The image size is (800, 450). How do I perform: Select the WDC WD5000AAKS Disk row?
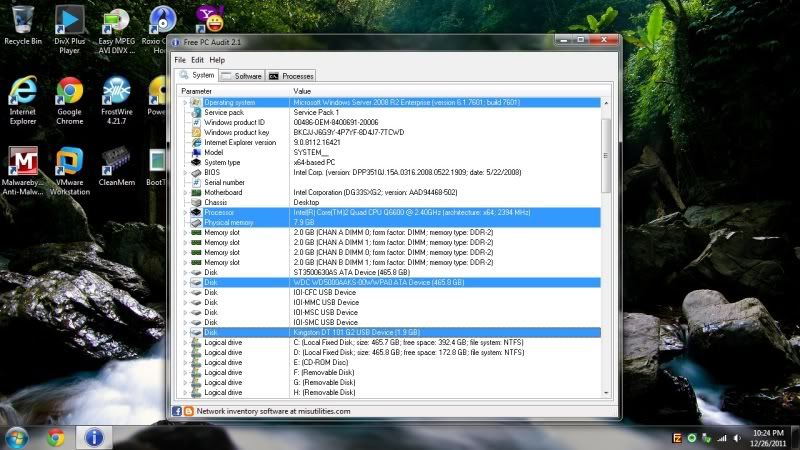pyautogui.click(x=391, y=282)
